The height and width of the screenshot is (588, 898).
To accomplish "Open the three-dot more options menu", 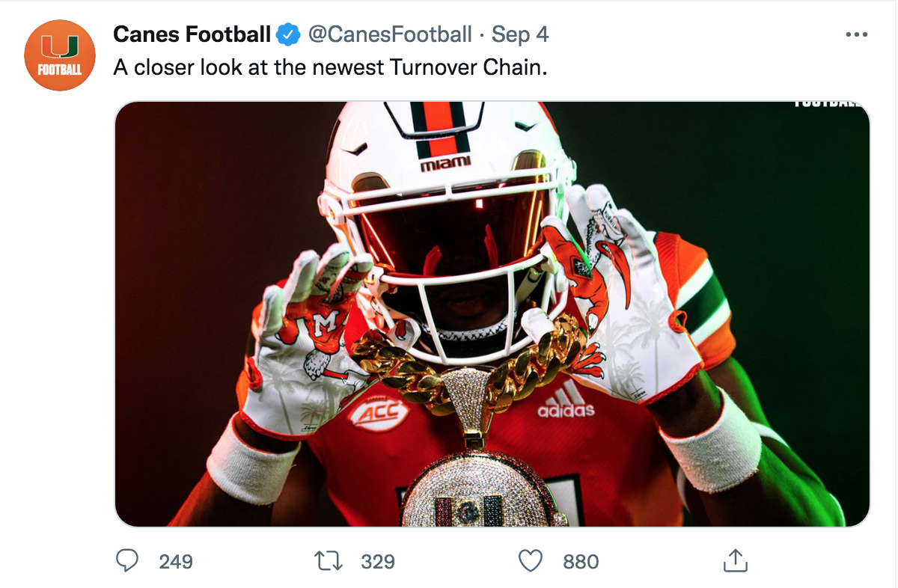I will click(858, 33).
